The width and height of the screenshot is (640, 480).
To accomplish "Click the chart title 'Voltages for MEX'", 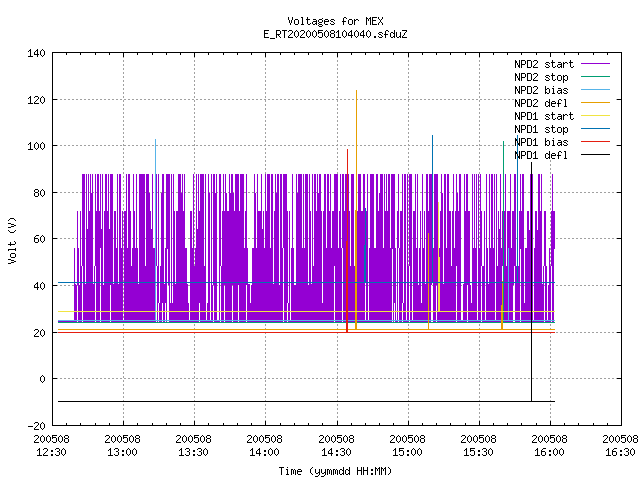I will click(x=335, y=21).
